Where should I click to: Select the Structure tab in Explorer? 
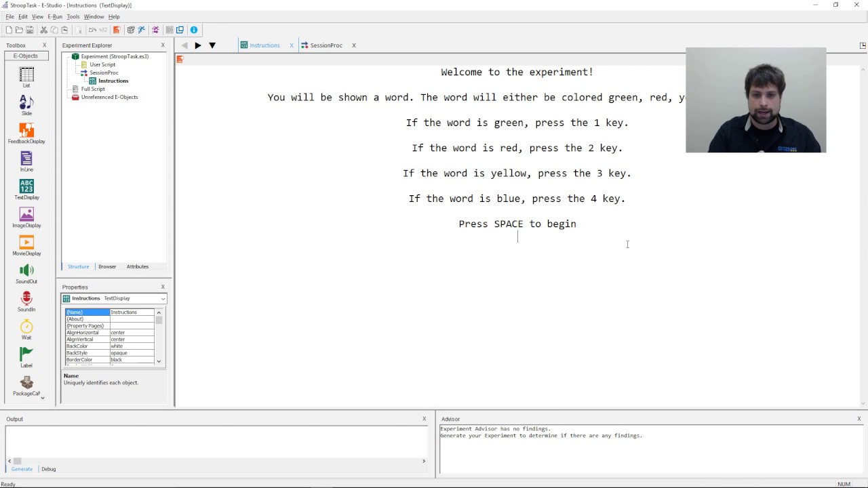(x=78, y=266)
